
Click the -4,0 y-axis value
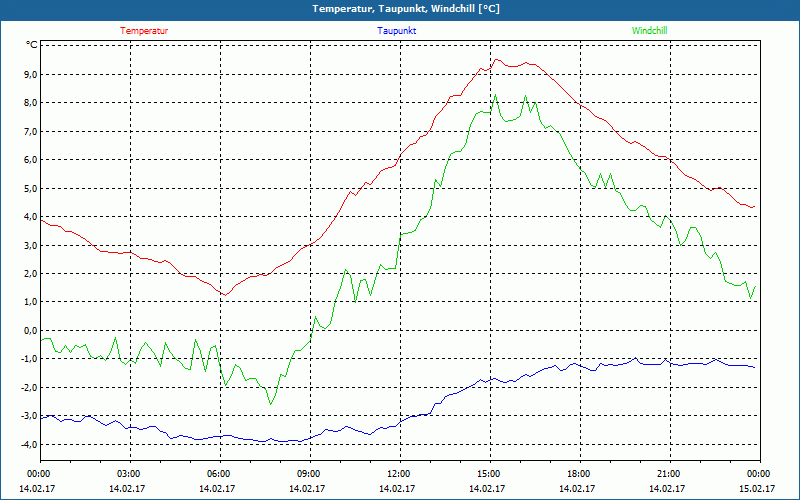(29, 444)
